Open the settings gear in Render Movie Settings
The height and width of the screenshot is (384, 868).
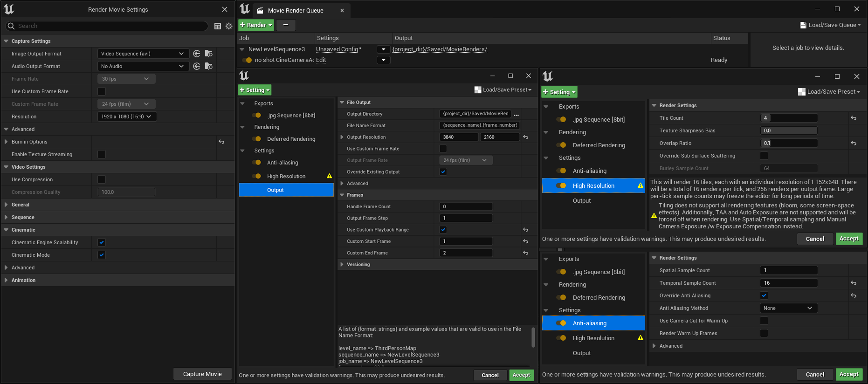(x=229, y=26)
